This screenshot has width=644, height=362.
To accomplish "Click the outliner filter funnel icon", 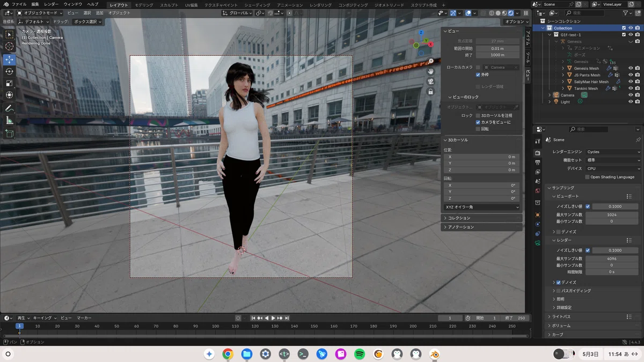I will click(626, 13).
